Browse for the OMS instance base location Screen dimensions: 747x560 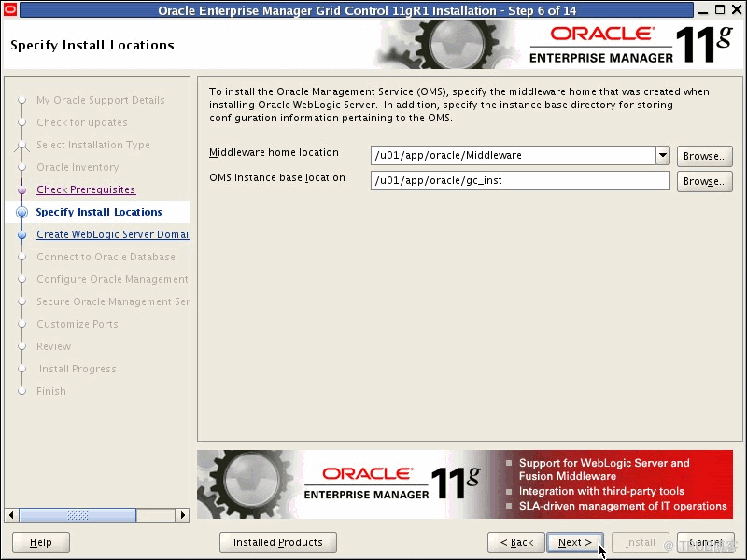click(x=705, y=181)
